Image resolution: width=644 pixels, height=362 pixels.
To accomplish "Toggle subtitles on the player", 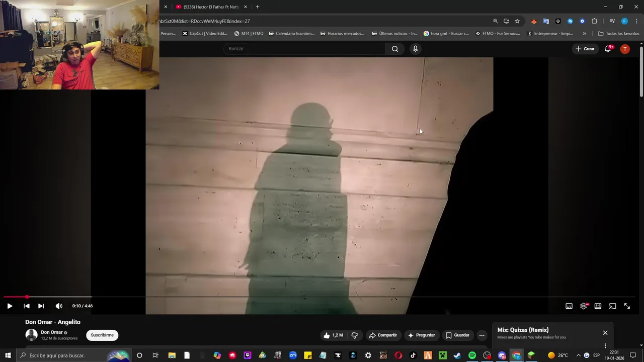I will [x=569, y=306].
